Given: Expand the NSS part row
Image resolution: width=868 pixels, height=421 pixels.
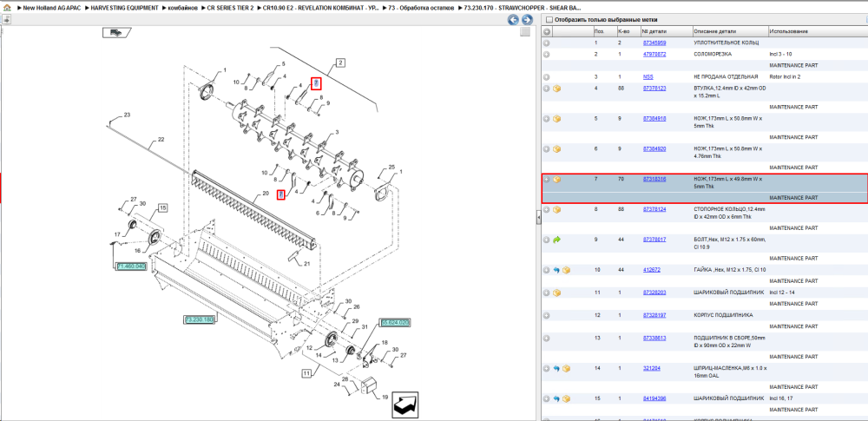Looking at the screenshot, I should click(546, 77).
